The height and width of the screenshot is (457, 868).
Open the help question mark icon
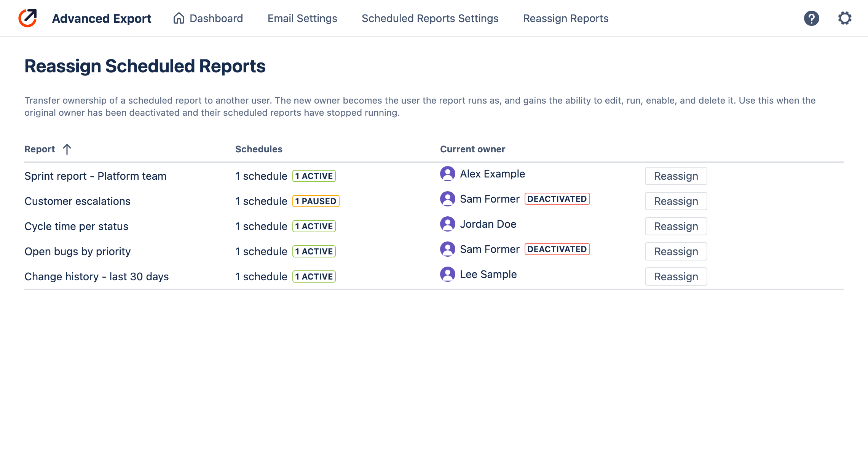(811, 18)
